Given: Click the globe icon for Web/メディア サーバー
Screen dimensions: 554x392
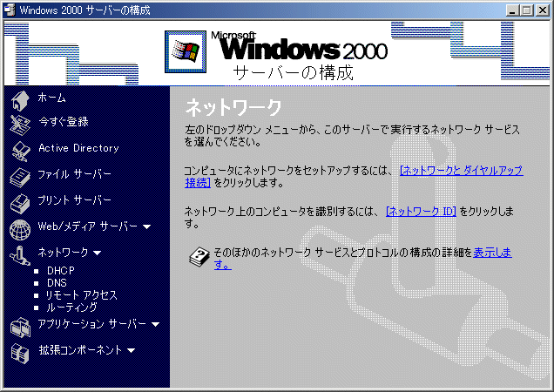Looking at the screenshot, I should pyautogui.click(x=20, y=230).
